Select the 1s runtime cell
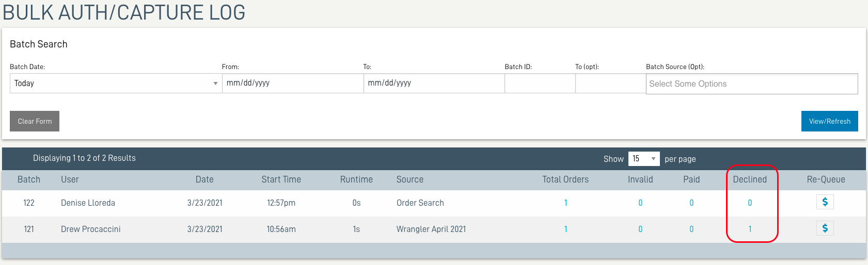 (356, 229)
